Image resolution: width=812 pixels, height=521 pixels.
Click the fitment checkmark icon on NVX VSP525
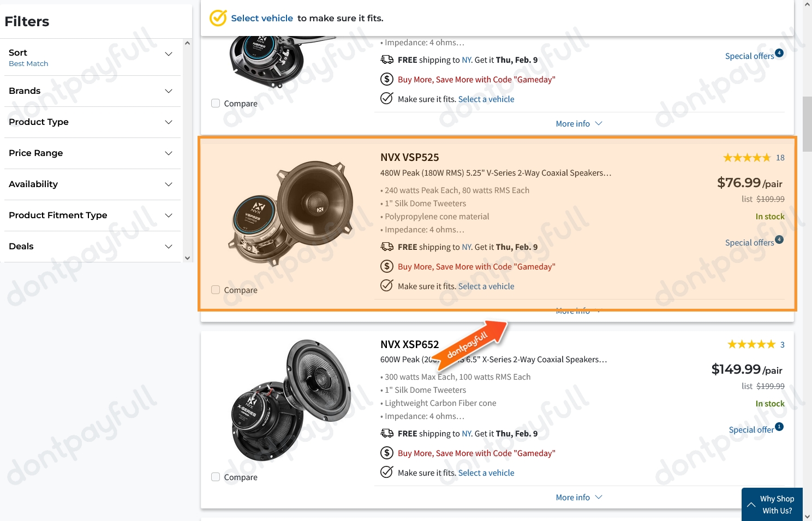point(387,285)
